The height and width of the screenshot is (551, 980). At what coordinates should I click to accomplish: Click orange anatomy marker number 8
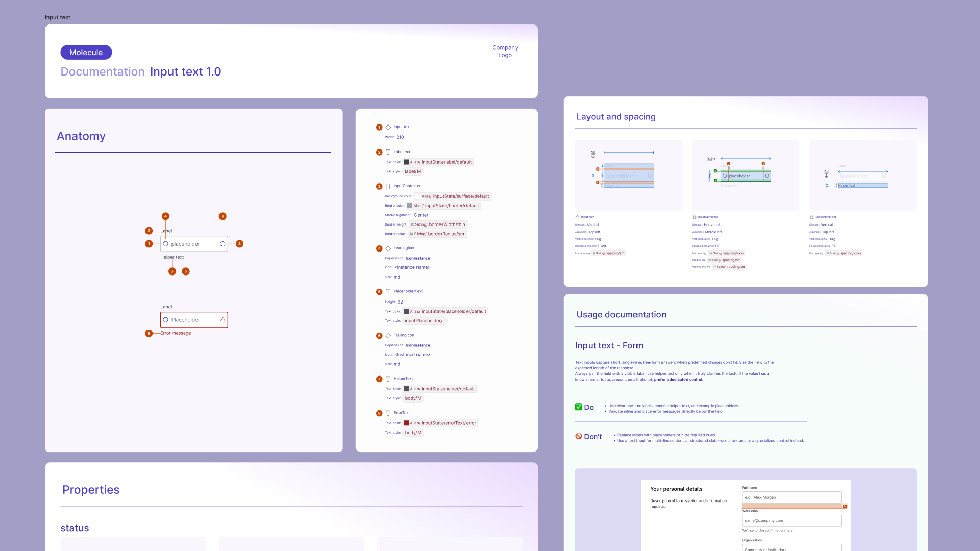tap(149, 333)
